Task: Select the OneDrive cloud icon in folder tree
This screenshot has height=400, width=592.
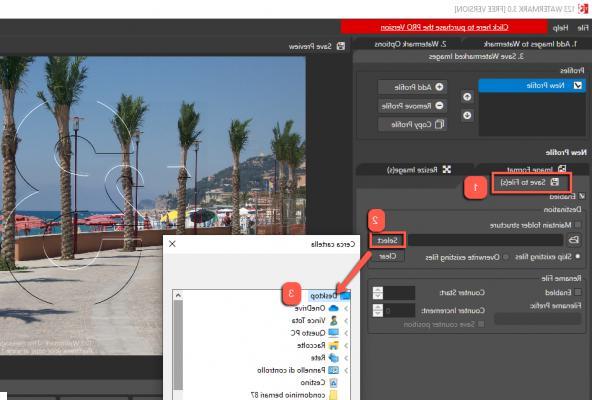Action: point(333,308)
